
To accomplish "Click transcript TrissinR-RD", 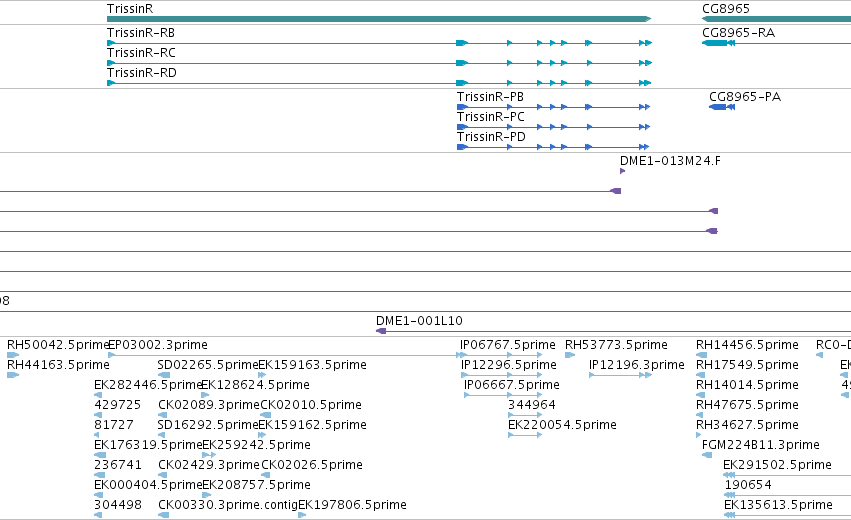I will click(142, 73).
